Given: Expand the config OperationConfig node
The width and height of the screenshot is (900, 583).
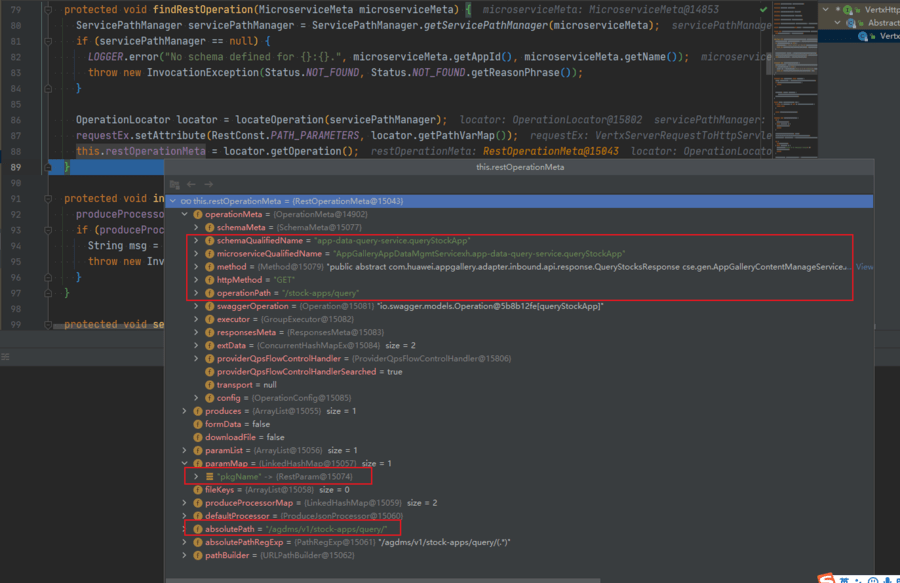Looking at the screenshot, I should click(196, 398).
